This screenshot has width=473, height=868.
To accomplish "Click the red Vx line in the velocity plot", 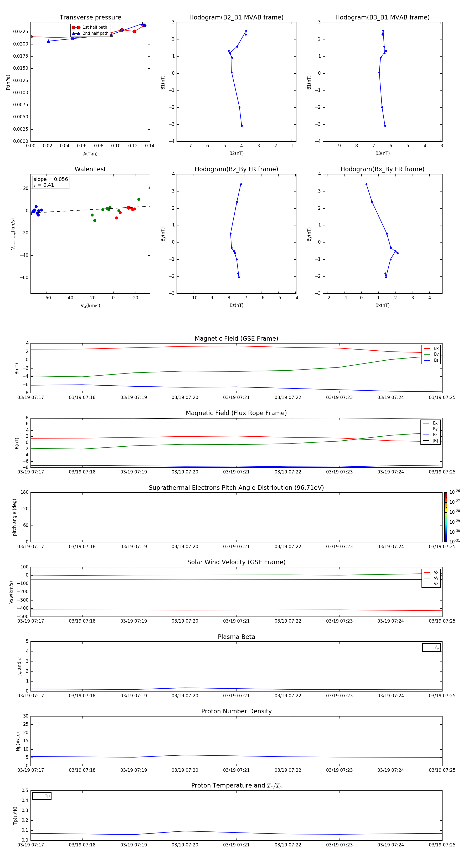I will click(x=236, y=610).
